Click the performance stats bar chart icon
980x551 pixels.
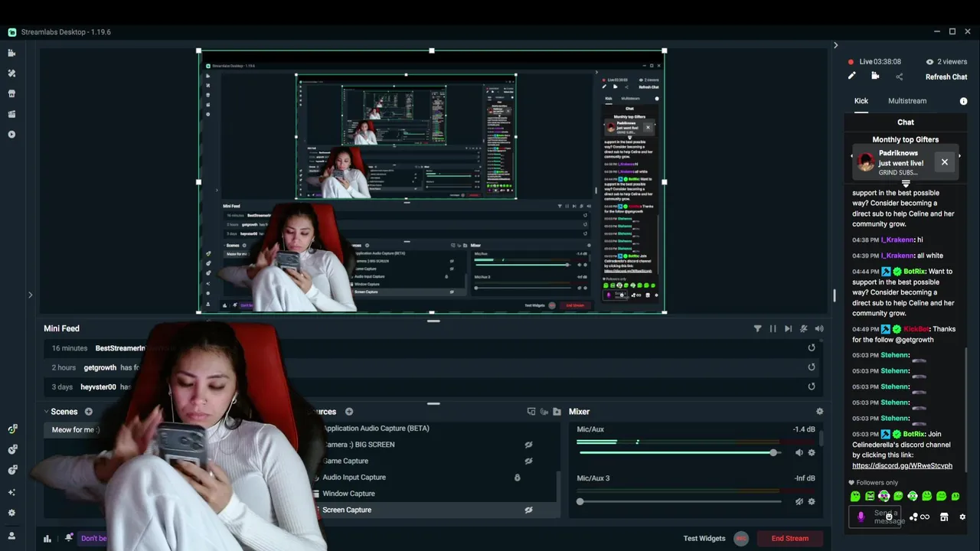tap(47, 538)
